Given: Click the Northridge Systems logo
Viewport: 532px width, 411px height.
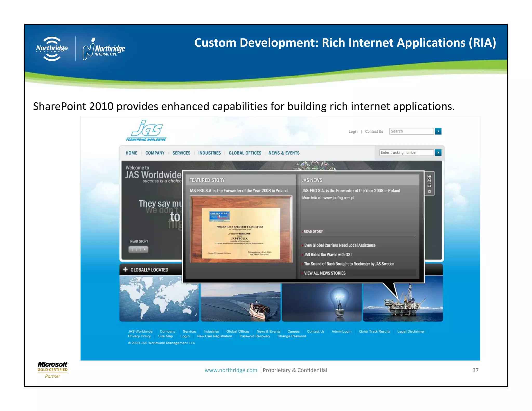Looking at the screenshot, I should pyautogui.click(x=52, y=49).
